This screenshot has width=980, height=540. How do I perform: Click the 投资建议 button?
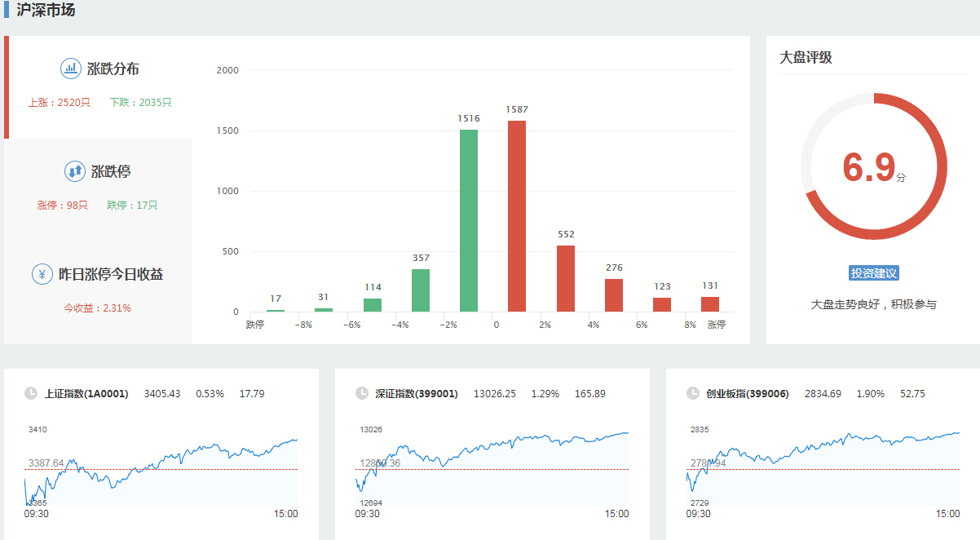pos(873,273)
